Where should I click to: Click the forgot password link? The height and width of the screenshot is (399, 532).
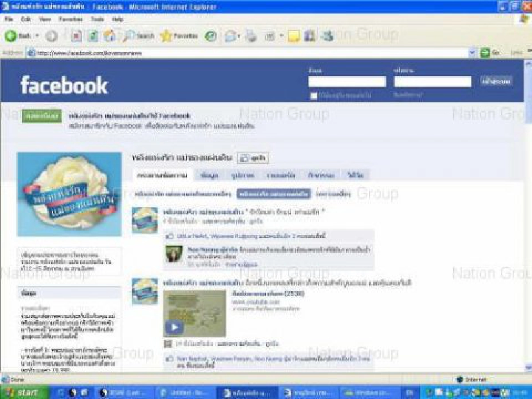pos(408,95)
